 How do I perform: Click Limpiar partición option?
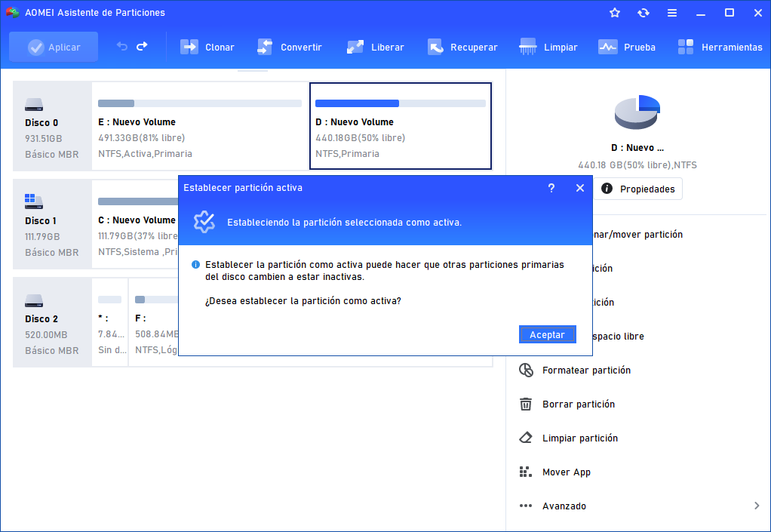click(579, 438)
